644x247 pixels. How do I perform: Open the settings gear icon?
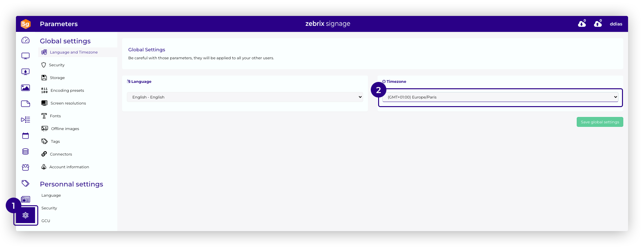click(x=26, y=215)
